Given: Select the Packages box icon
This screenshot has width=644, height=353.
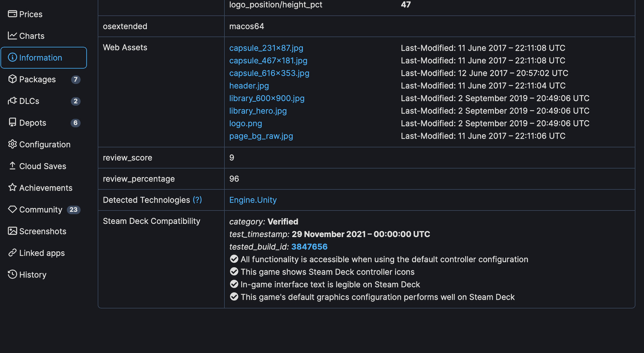Looking at the screenshot, I should click(x=12, y=79).
